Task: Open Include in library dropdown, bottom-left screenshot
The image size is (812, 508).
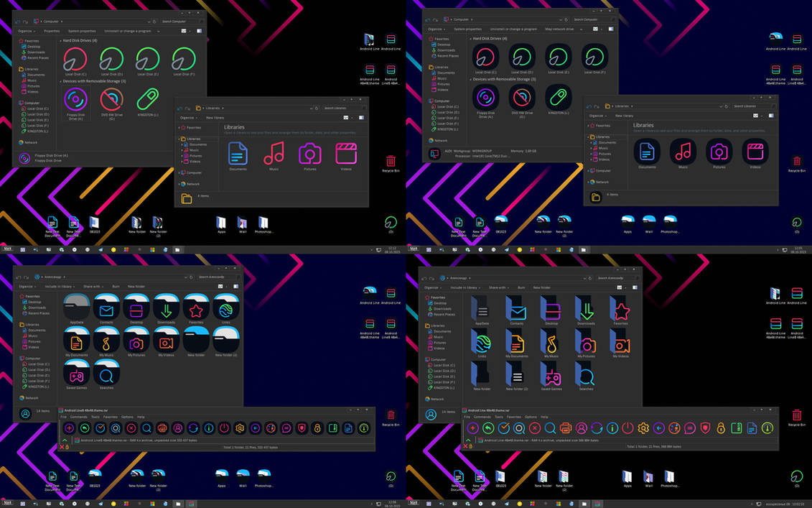Action: point(60,286)
